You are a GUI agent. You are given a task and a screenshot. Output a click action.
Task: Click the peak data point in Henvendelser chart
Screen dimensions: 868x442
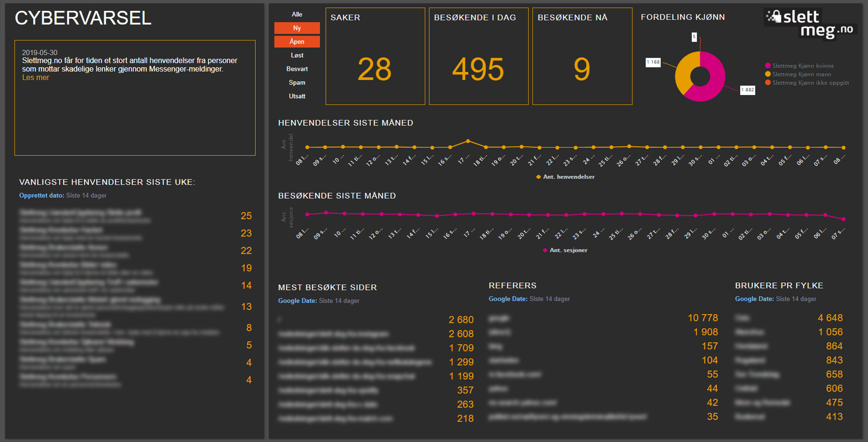(x=468, y=141)
